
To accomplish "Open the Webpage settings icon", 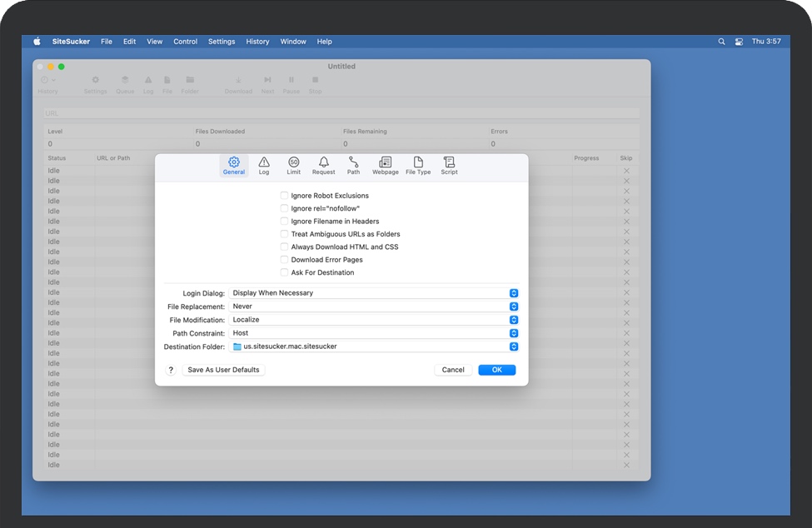I will [385, 165].
